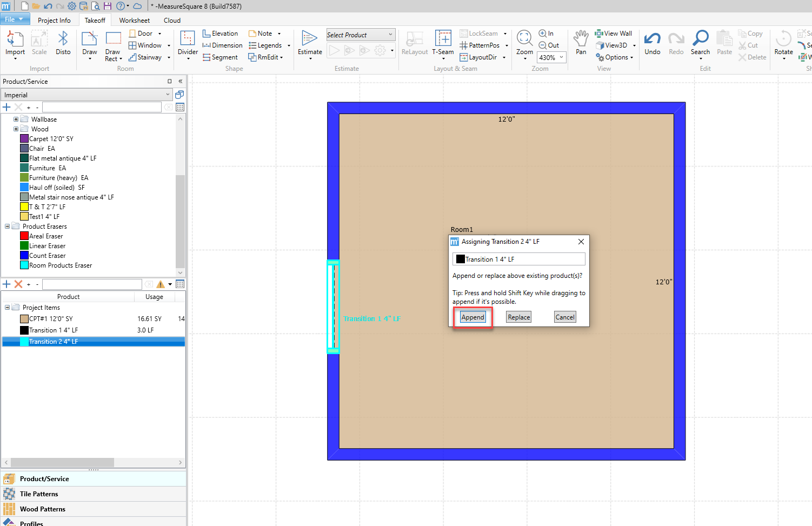
Task: Select the Disto Bluetooth tool
Action: click(63, 39)
